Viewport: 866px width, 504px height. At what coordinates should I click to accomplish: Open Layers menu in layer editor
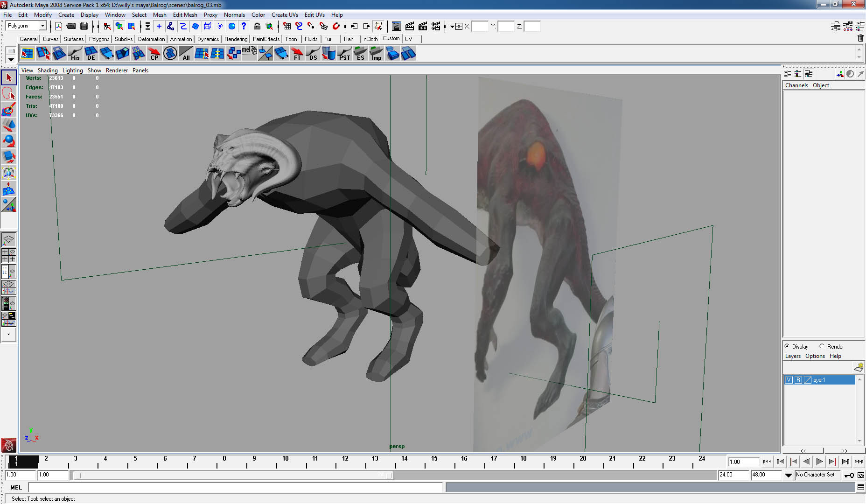coord(793,356)
